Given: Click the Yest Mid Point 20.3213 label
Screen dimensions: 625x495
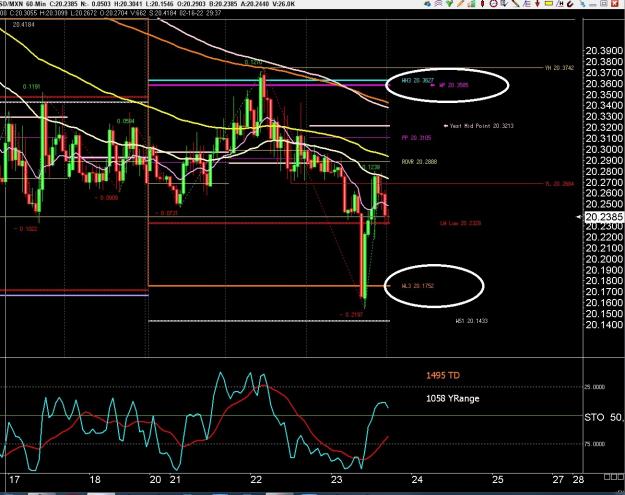Looking at the screenshot, I should [482, 126].
